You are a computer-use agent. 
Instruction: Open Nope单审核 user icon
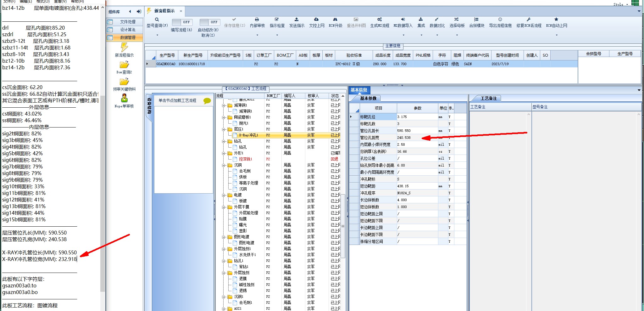click(x=124, y=98)
